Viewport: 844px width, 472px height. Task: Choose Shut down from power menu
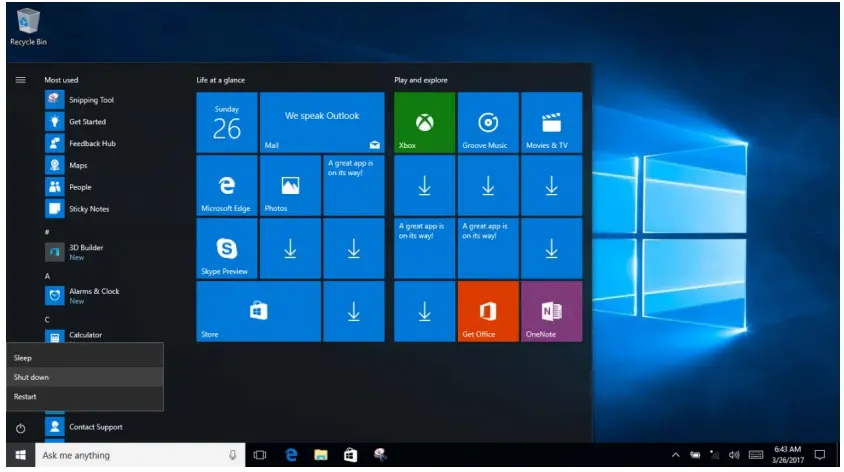85,377
